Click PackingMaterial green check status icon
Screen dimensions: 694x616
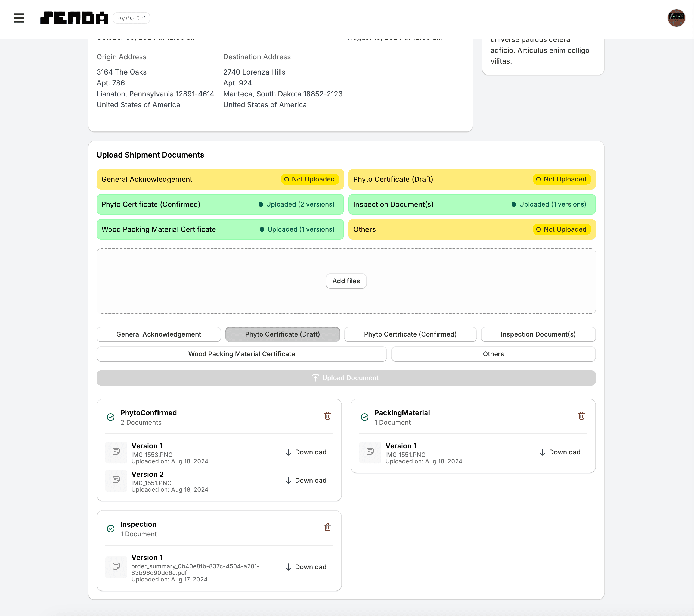click(365, 417)
